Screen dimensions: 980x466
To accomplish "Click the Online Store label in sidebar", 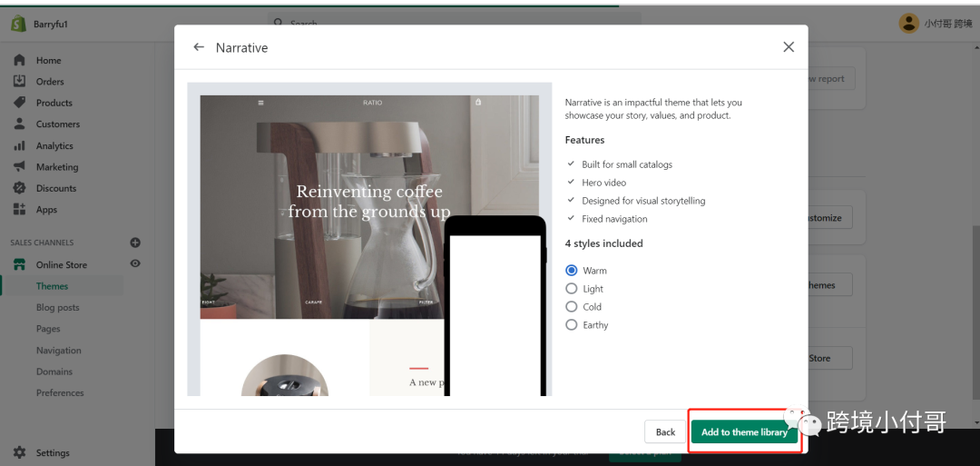I will point(62,265).
